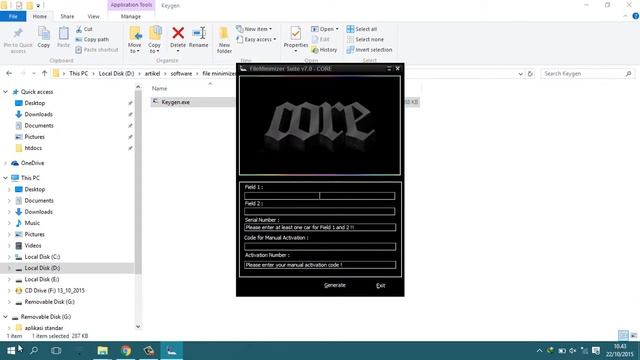Click the Pin to Quick access icon

pos(18,33)
